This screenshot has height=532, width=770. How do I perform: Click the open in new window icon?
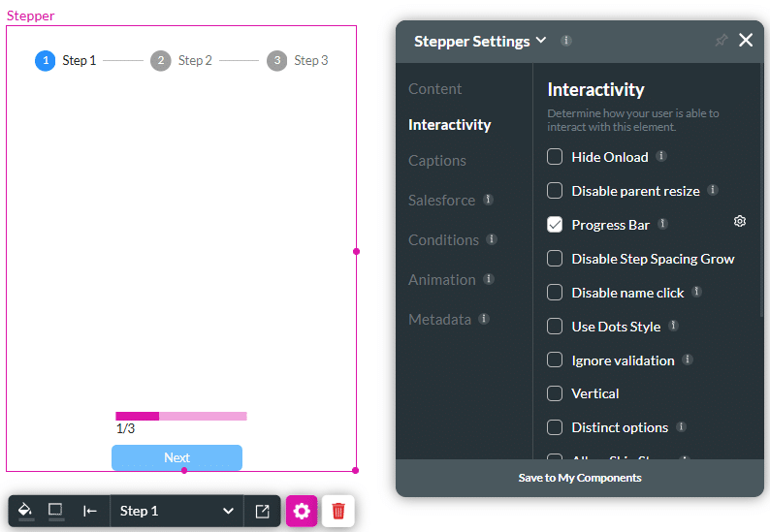coord(262,511)
